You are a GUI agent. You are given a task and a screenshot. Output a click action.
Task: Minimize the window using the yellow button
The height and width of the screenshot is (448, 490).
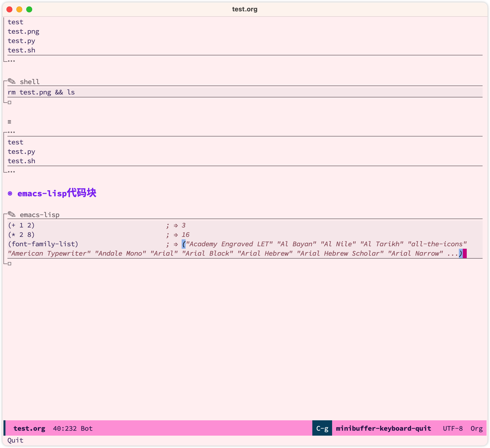pyautogui.click(x=19, y=9)
